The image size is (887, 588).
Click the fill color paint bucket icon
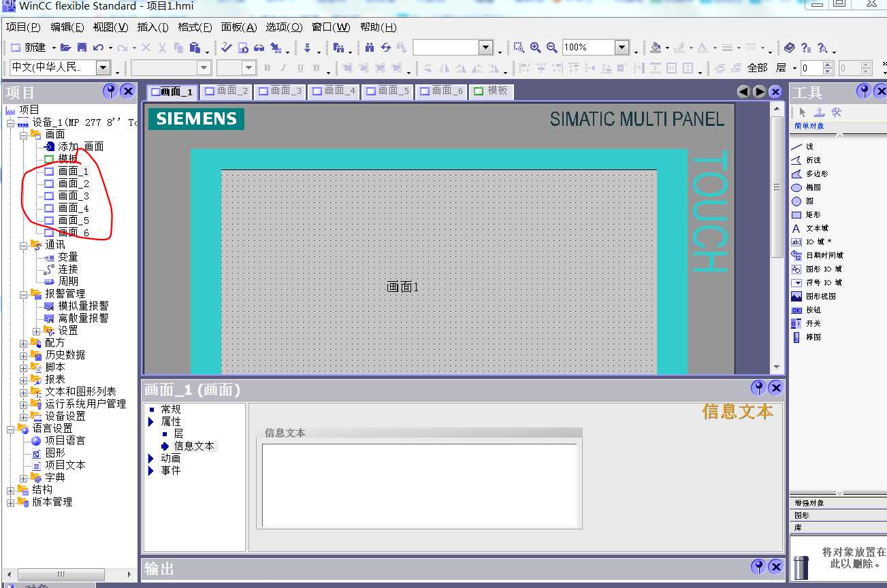(655, 48)
